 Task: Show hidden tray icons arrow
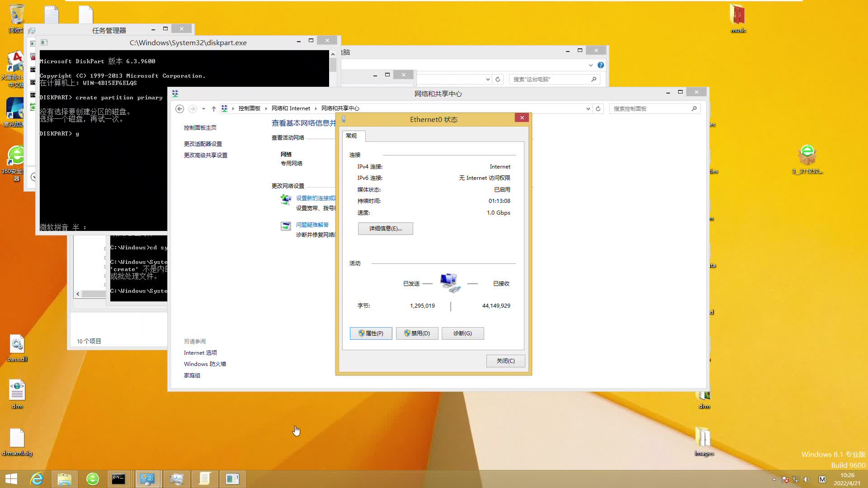click(x=774, y=479)
